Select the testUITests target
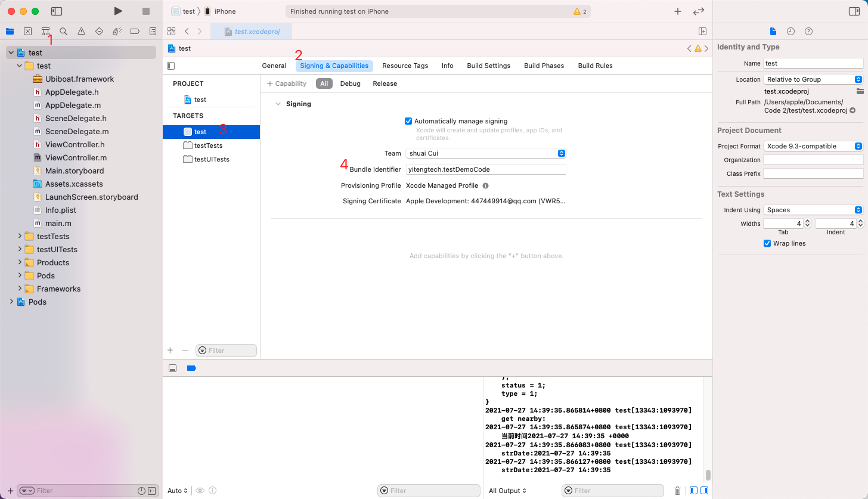 point(211,159)
